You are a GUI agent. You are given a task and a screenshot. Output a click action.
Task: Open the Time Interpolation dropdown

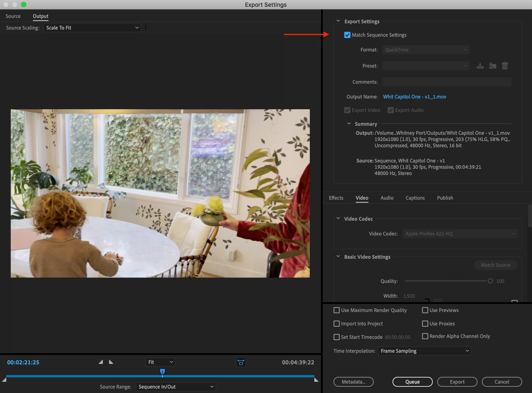(x=424, y=351)
